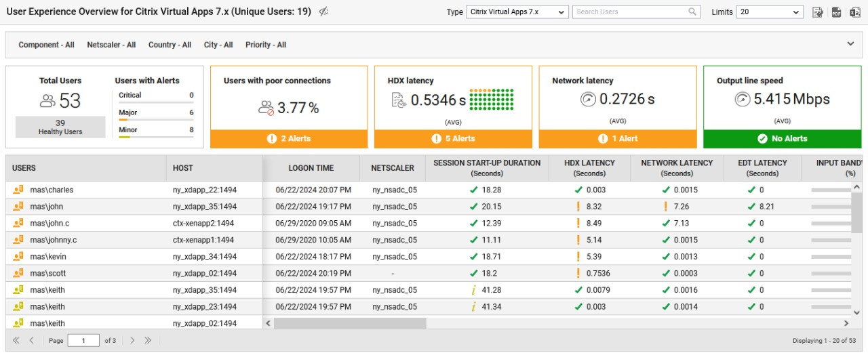Sort by the Logon Time column header

311,168
